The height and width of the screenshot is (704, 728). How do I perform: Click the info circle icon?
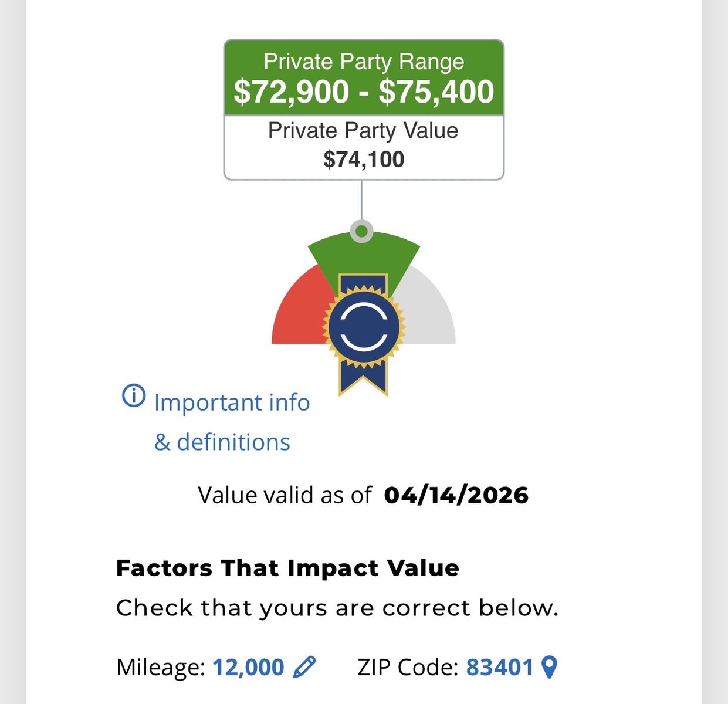[x=134, y=395]
